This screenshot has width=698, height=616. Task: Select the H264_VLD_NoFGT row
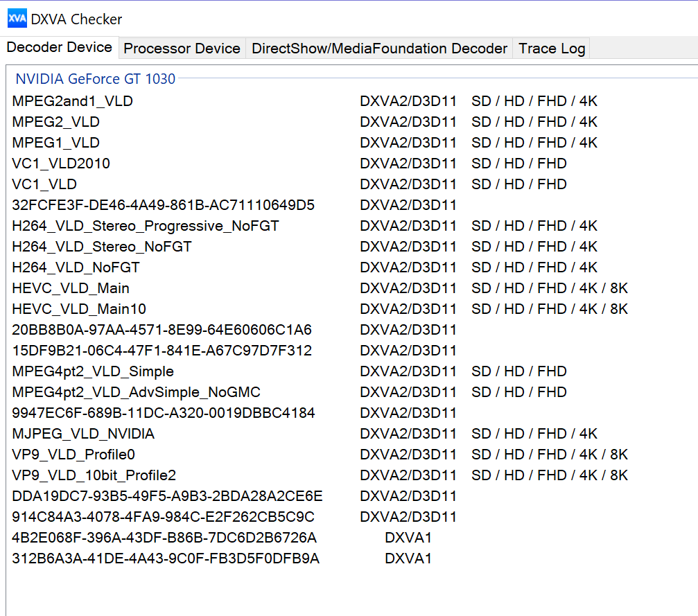[351, 267]
